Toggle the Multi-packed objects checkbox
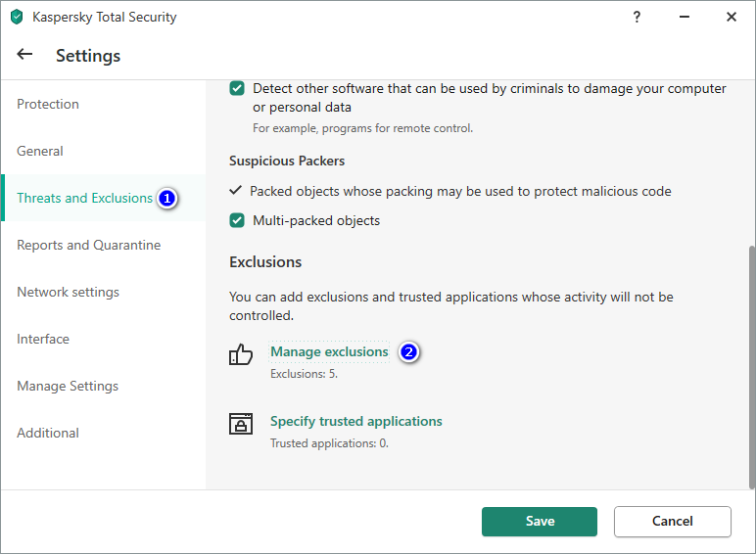This screenshot has height=554, width=756. 237,220
